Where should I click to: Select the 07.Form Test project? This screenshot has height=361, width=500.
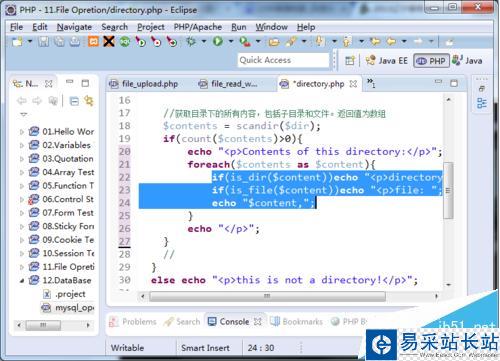[x=61, y=213]
